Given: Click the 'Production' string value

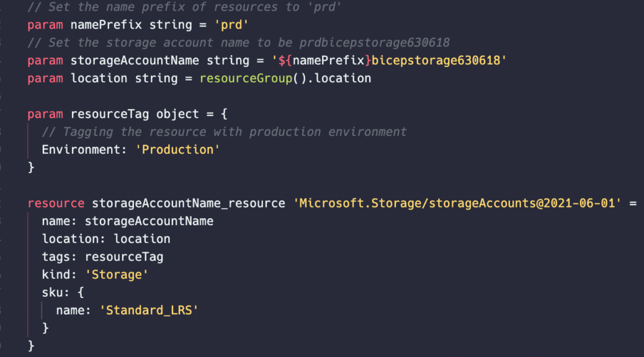Looking at the screenshot, I should [177, 150].
